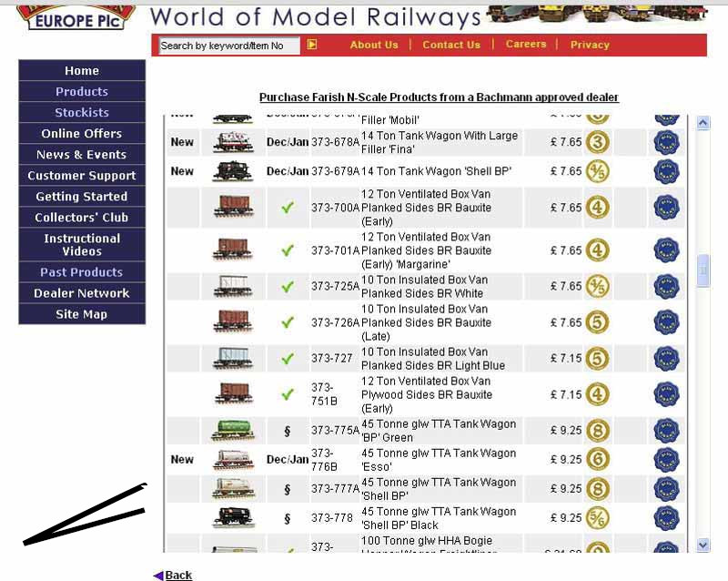Open thumbnail of 373-778 black tank wagon
Image resolution: width=728 pixels, height=581 pixels.
(x=233, y=518)
